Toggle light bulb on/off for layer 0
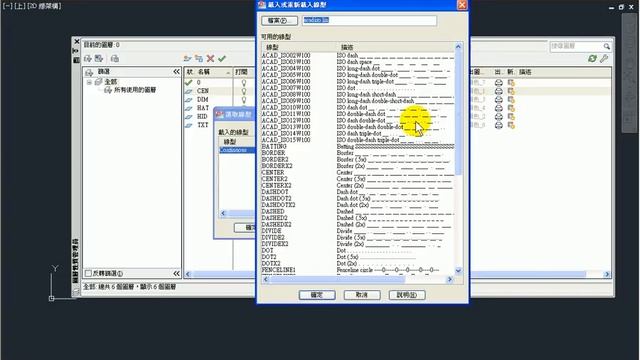The width and height of the screenshot is (640, 360). tap(244, 82)
